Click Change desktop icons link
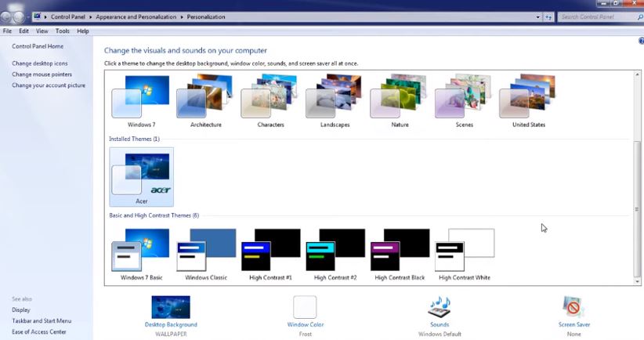 (40, 63)
